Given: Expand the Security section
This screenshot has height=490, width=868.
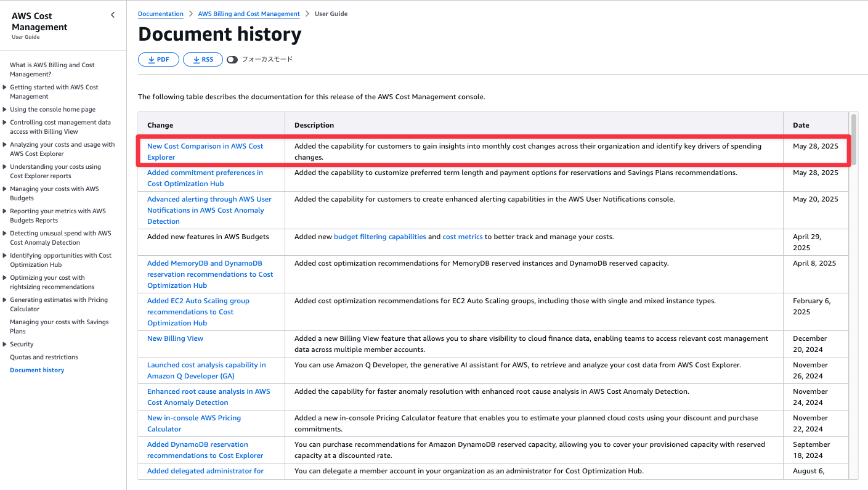Looking at the screenshot, I should [x=5, y=345].
